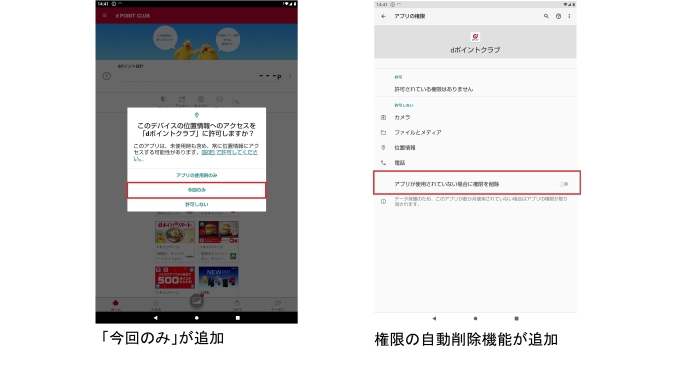Image resolution: width=700 pixels, height=389 pixels.
Task: Open the burger campaign card
Action: pyautogui.click(x=218, y=241)
